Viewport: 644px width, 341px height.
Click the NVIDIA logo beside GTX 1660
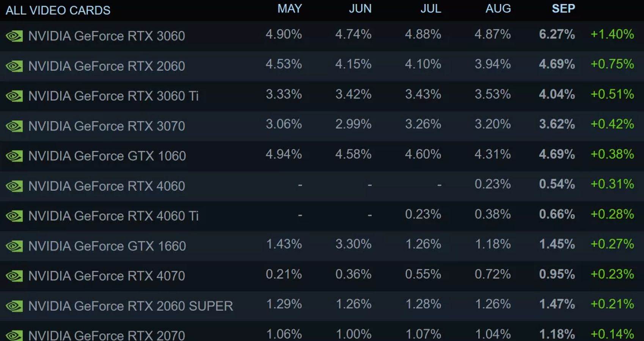[x=14, y=246]
